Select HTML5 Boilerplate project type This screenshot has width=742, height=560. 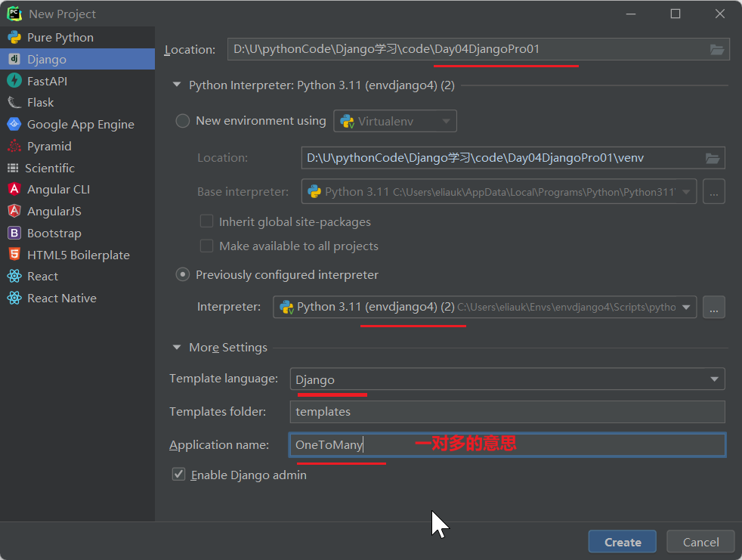point(77,255)
